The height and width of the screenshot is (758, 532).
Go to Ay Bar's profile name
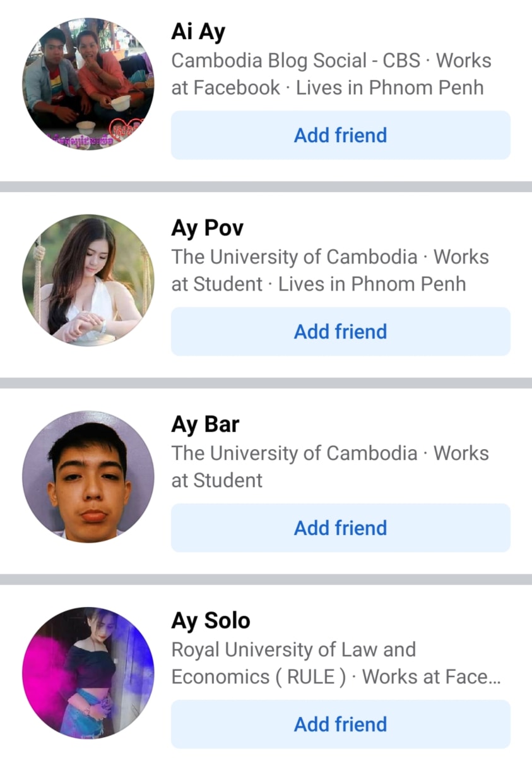205,424
